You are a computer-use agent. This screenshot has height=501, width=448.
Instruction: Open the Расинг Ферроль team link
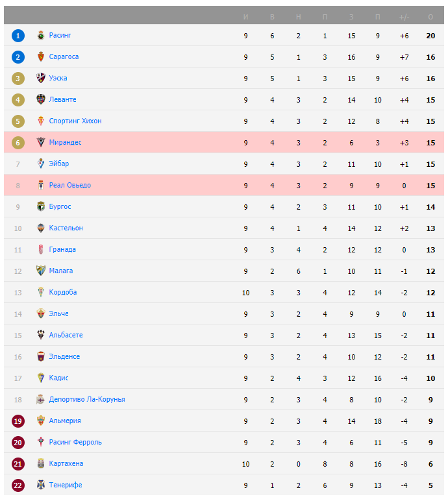point(75,442)
